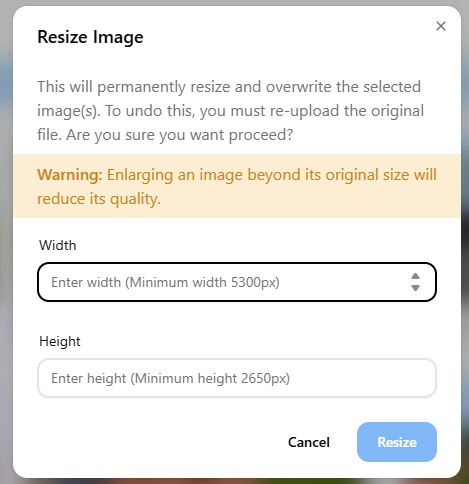This screenshot has height=484, width=469.
Task: Click the Cancel button
Action: 309,442
